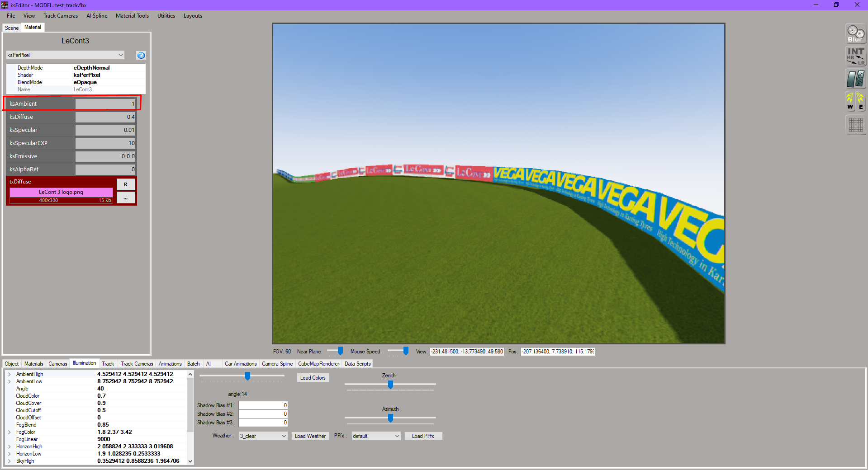
Task: Toggle the W E lights icon
Action: click(856, 101)
